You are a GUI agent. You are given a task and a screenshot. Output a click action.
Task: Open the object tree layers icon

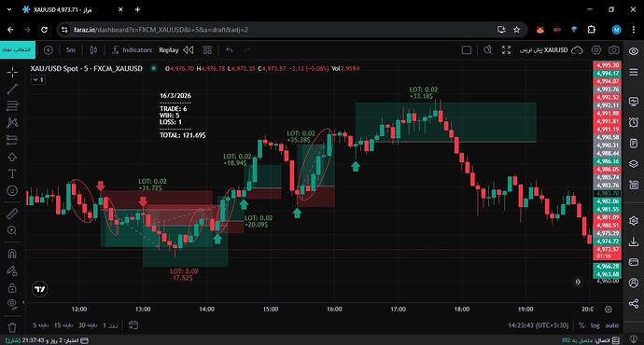pos(634,164)
